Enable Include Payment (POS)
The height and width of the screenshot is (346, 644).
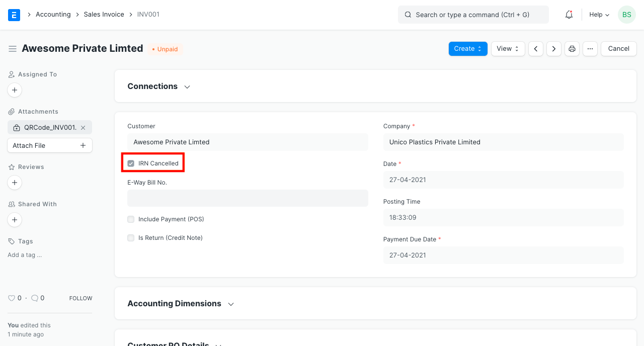[131, 219]
